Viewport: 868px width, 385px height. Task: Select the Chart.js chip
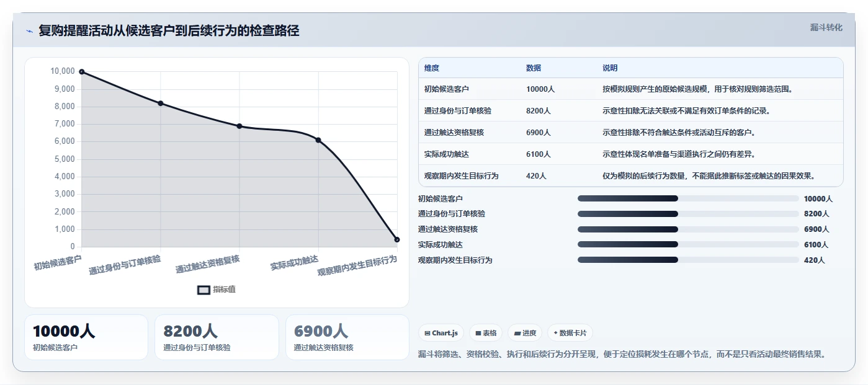pyautogui.click(x=441, y=333)
